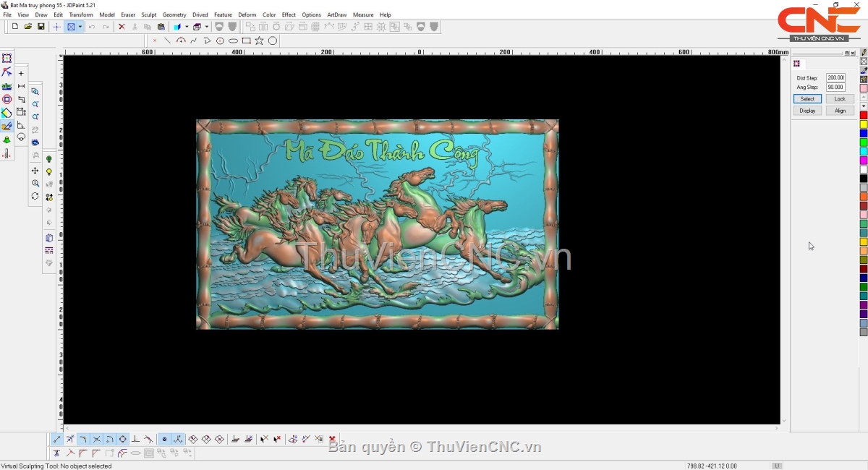Image resolution: width=868 pixels, height=470 pixels.
Task: Expand the blue cube render dropdown
Action: pyautogui.click(x=187, y=27)
